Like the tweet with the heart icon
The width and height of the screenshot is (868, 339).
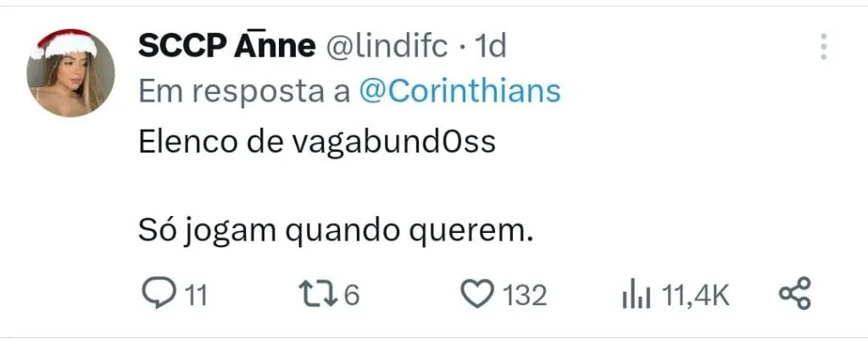(476, 294)
